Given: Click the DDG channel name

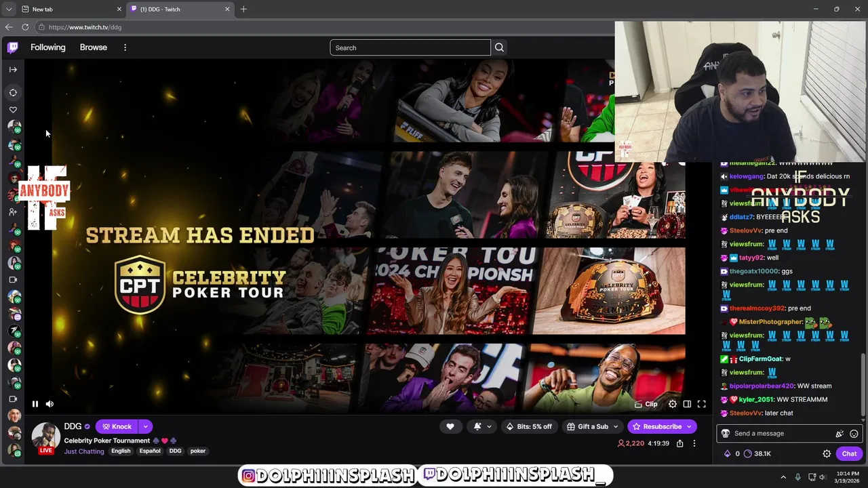Looking at the screenshot, I should pos(73,426).
